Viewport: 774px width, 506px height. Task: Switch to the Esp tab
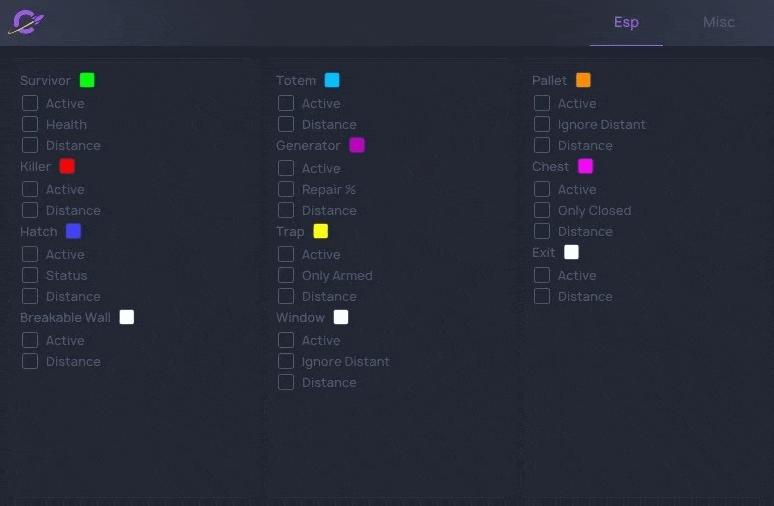[626, 23]
